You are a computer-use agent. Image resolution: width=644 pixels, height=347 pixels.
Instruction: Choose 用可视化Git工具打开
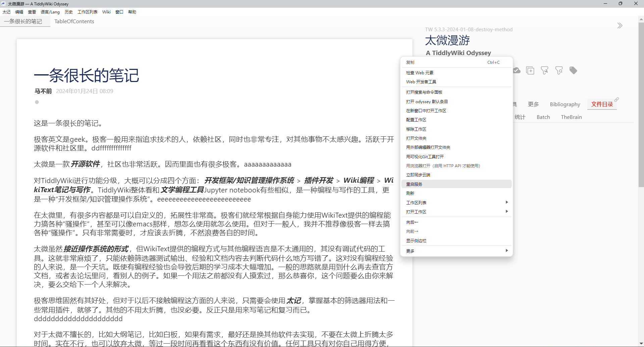tap(456, 157)
